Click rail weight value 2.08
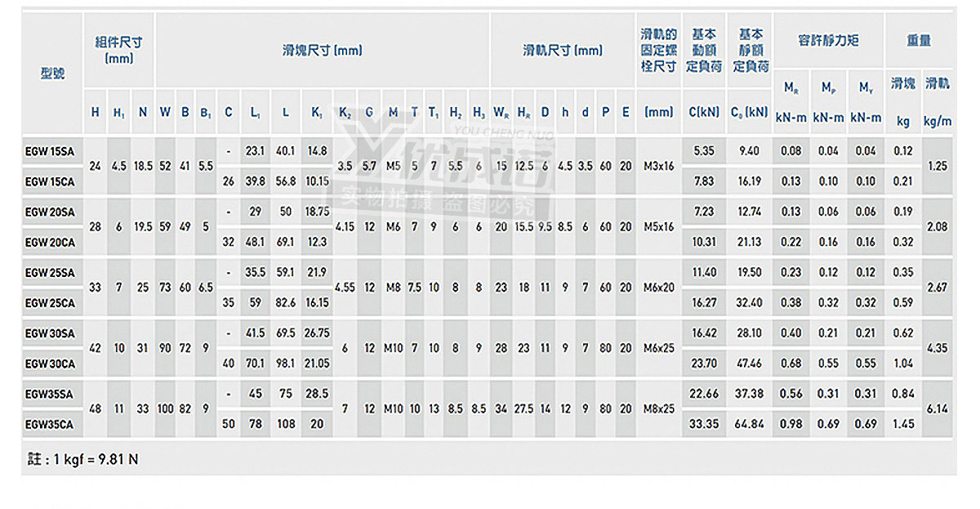Image resolution: width=980 pixels, height=509 pixels. tap(938, 227)
